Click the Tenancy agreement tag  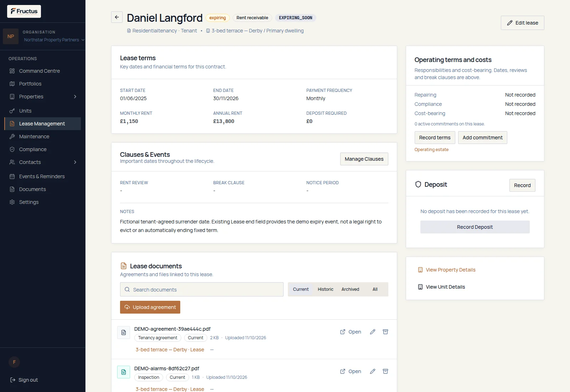157,338
